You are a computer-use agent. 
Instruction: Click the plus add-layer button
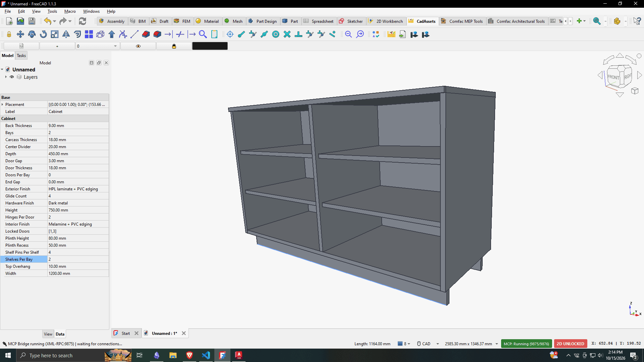57,46
